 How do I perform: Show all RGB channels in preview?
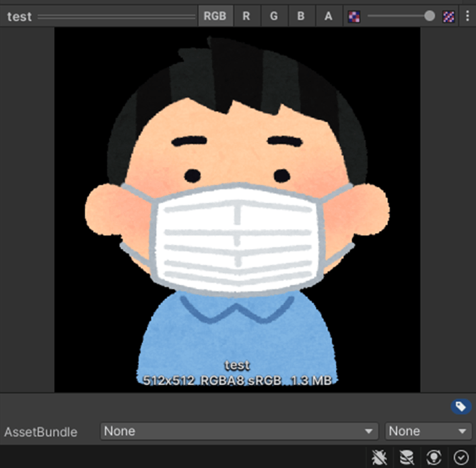[x=215, y=15]
